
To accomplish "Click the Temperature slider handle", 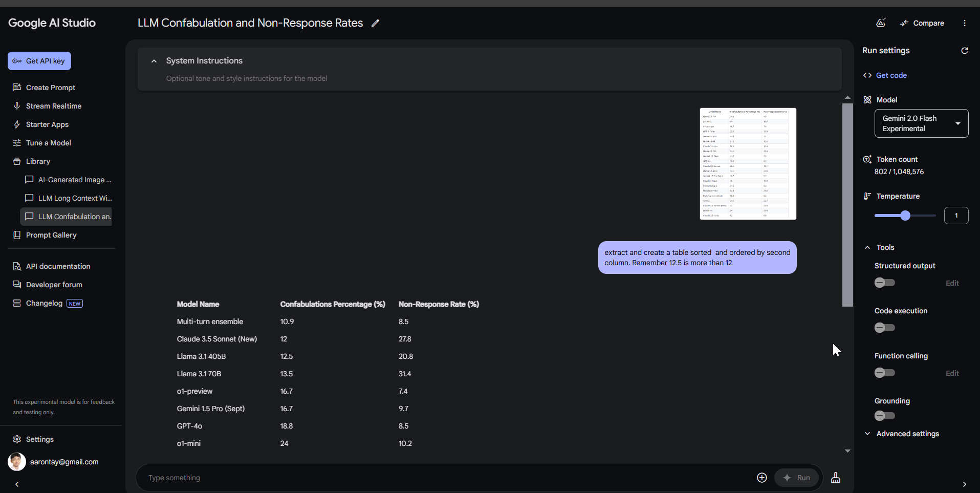I will pyautogui.click(x=905, y=216).
